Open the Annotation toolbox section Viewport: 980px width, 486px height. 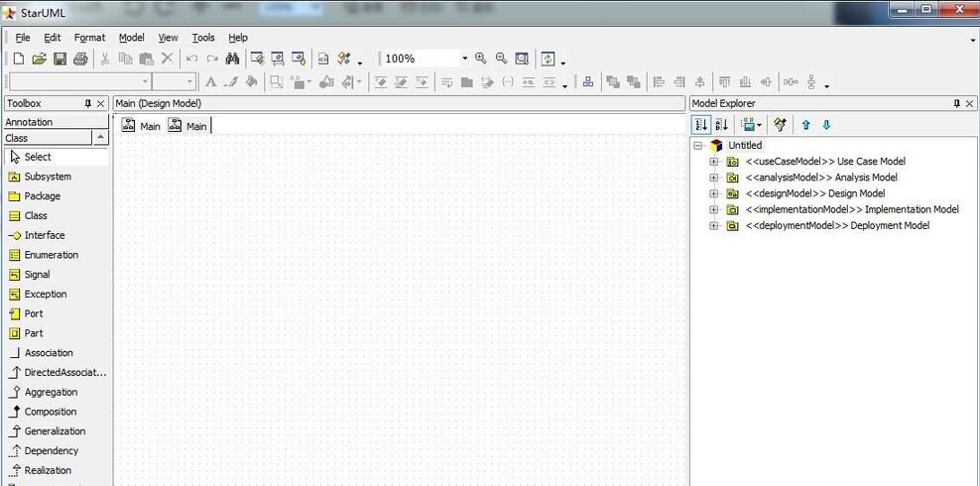pos(57,122)
